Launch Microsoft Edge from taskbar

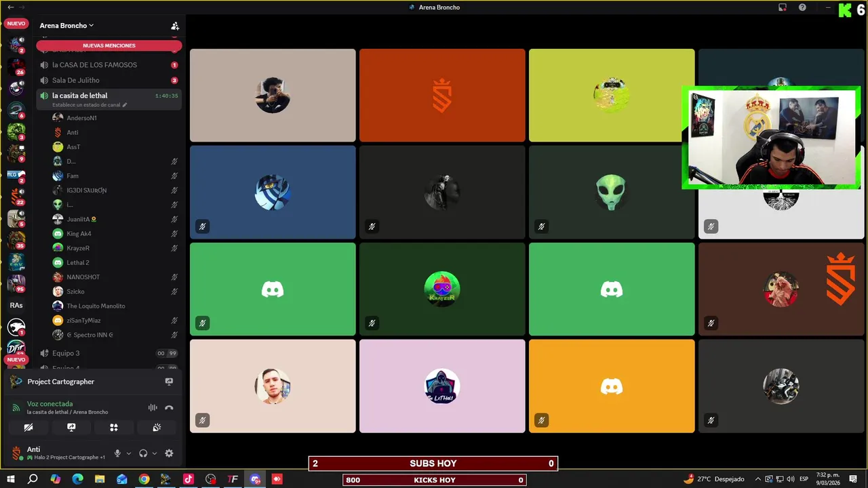pos(77,479)
